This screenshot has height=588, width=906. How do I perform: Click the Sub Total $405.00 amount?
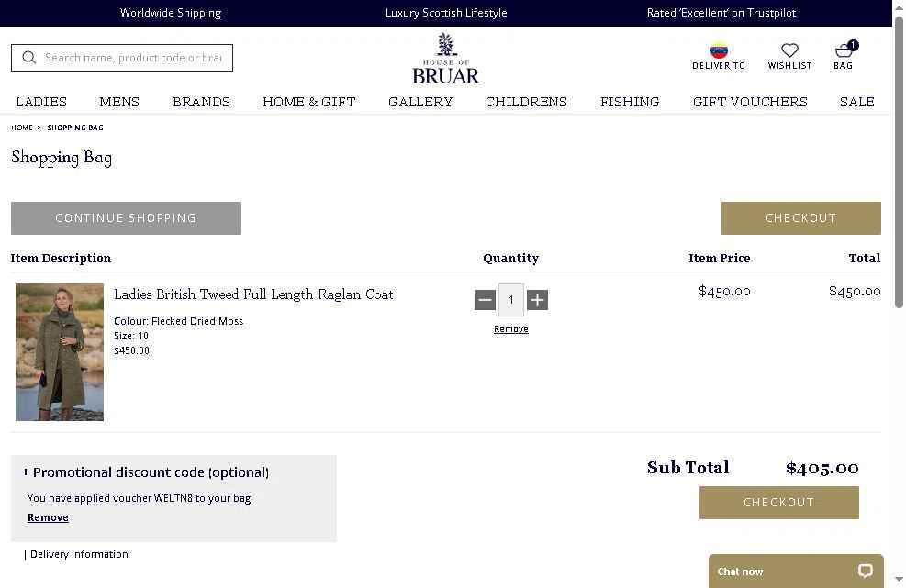(822, 468)
